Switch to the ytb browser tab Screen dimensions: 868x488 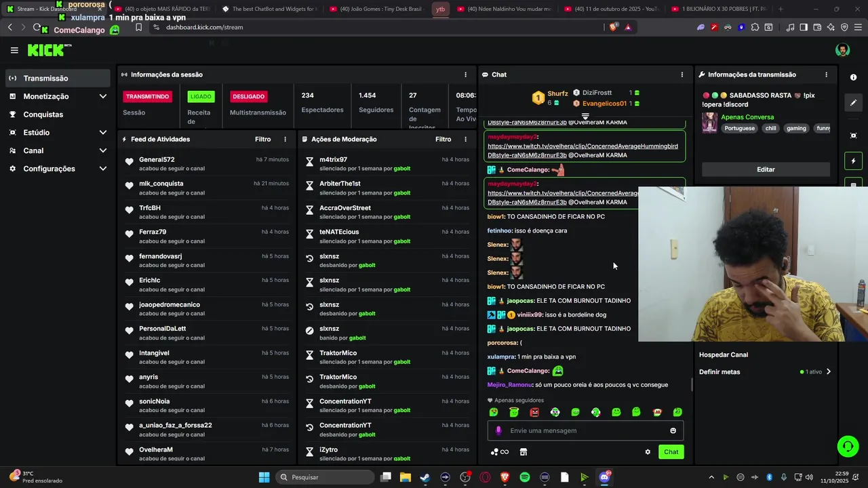click(441, 9)
